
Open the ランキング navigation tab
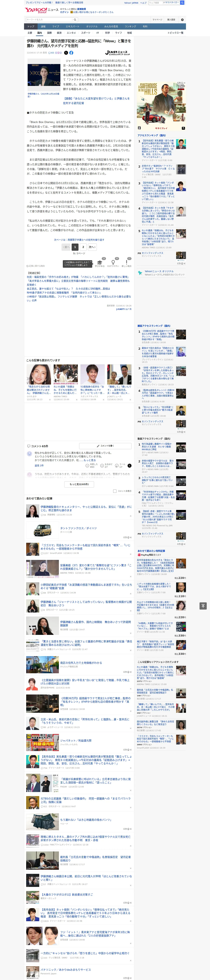point(130,27)
